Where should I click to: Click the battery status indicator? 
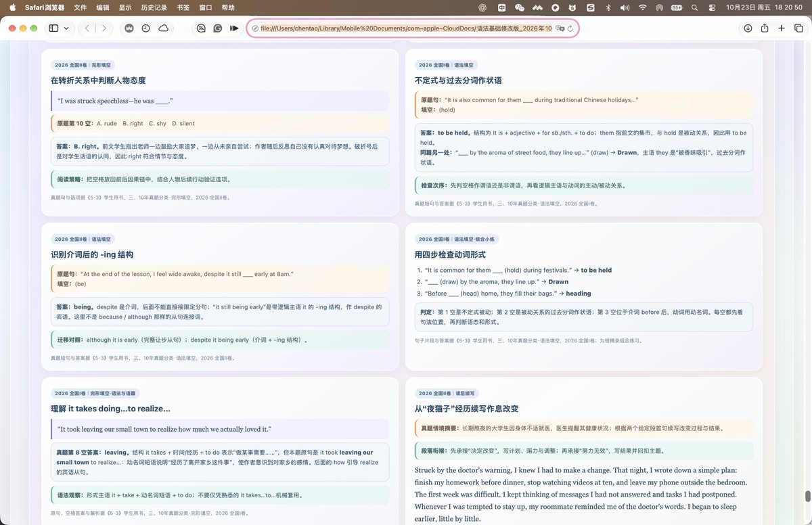coord(677,7)
